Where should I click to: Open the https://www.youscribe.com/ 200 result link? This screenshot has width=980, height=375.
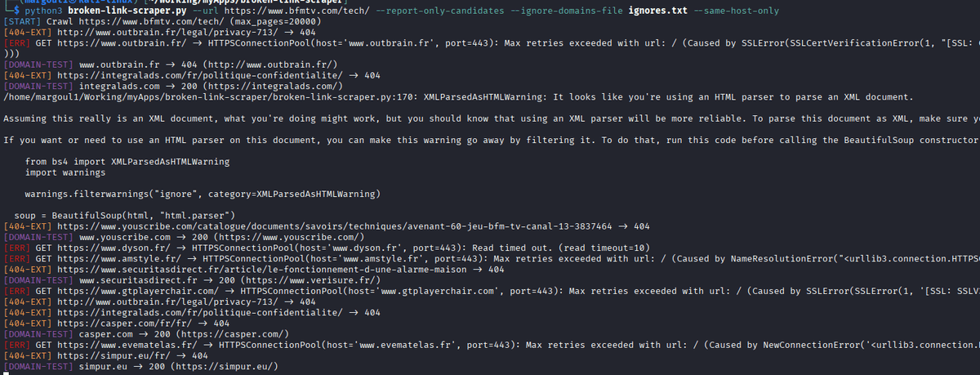tap(258, 236)
